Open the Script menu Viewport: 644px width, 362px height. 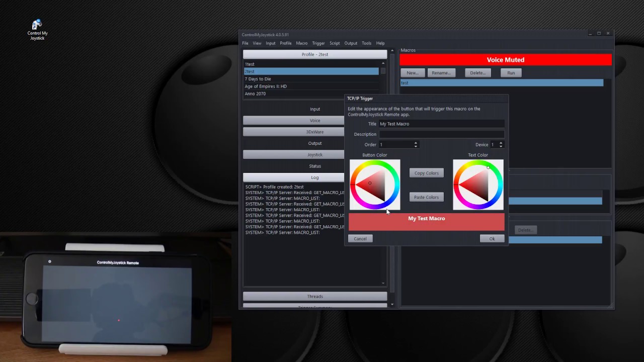coord(335,43)
